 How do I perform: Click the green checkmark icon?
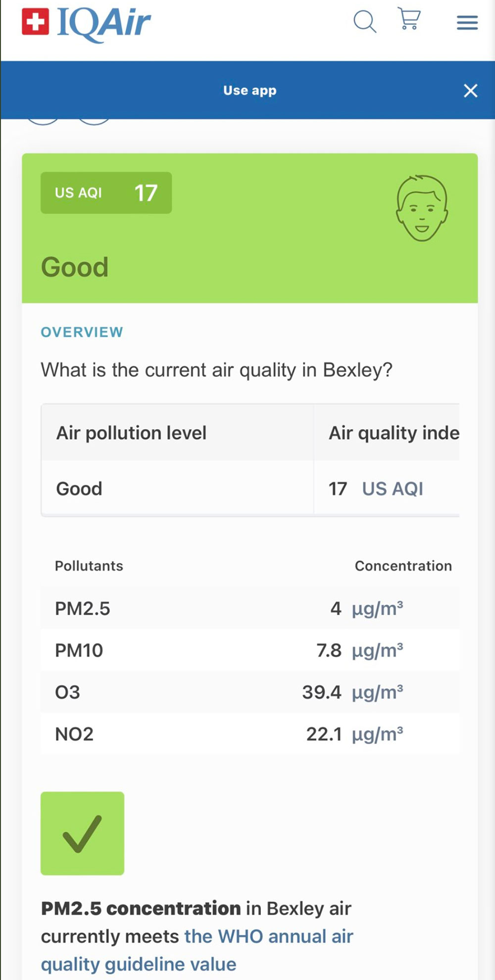(82, 833)
